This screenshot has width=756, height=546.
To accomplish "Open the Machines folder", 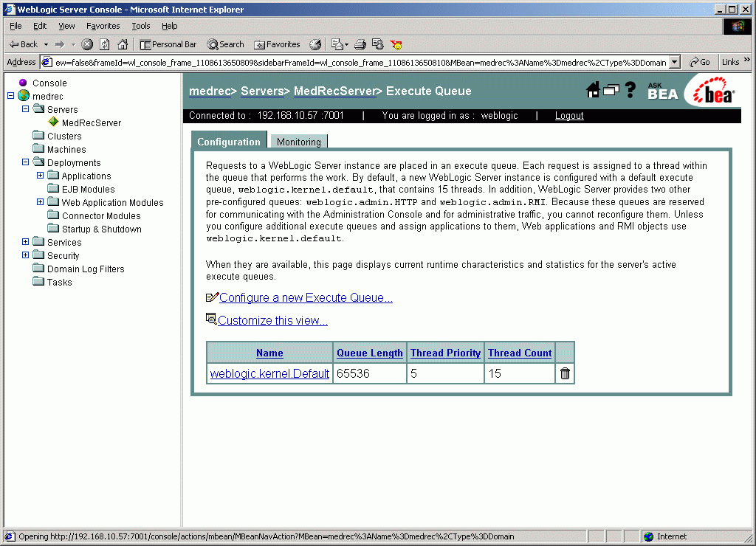I will [66, 149].
